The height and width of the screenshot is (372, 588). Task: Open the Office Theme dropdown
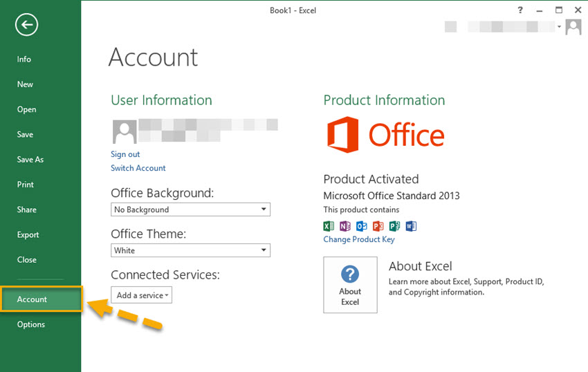pyautogui.click(x=190, y=250)
